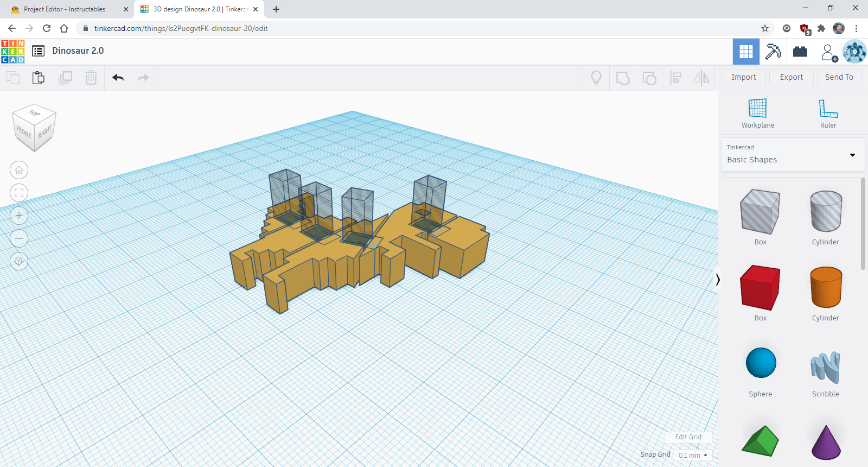868x467 pixels.
Task: Click the browser back arrow
Action: 12,28
